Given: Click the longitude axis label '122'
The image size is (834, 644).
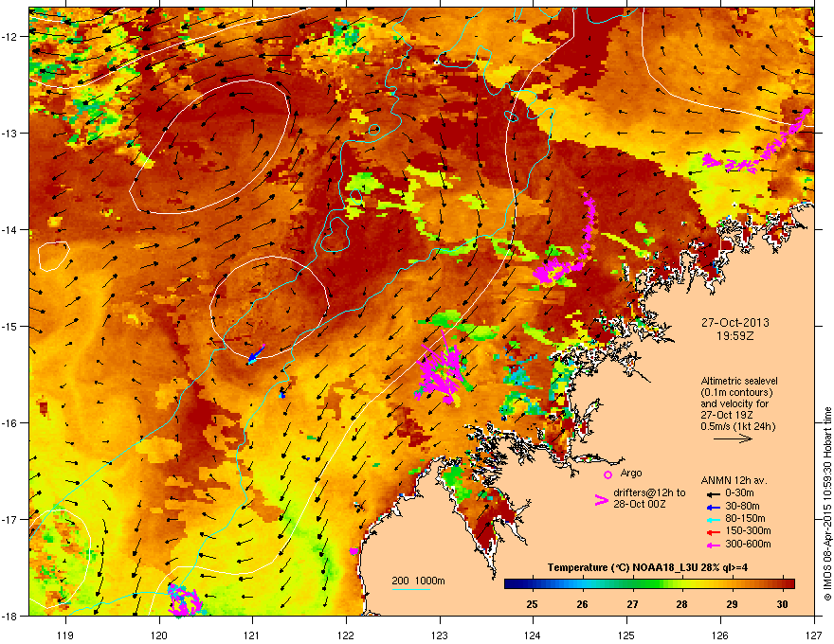Looking at the screenshot, I should click(x=346, y=635).
